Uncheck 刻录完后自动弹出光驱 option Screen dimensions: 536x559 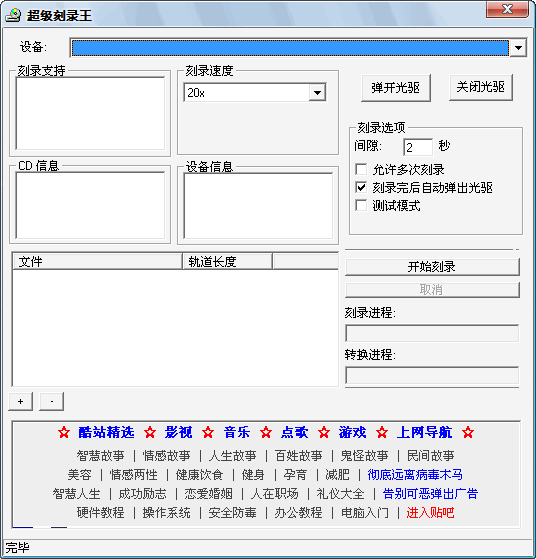click(x=361, y=187)
